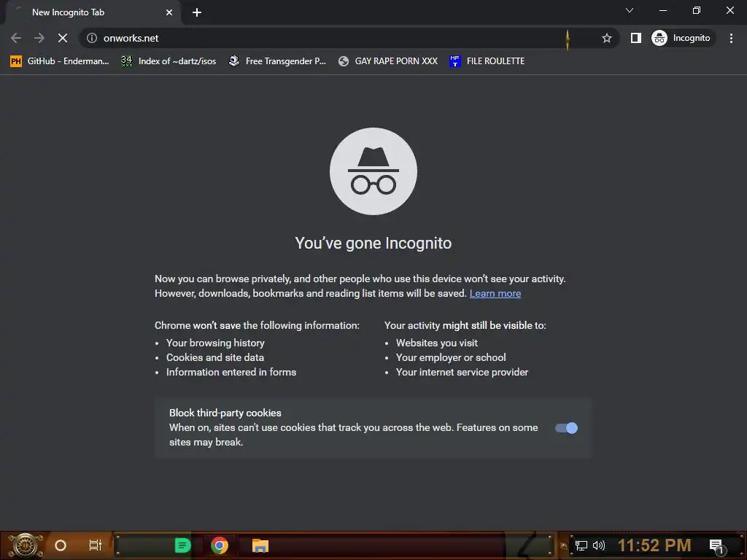The image size is (747, 560).
Task: Open the FILE ROULETTE bookmark
Action: (487, 61)
